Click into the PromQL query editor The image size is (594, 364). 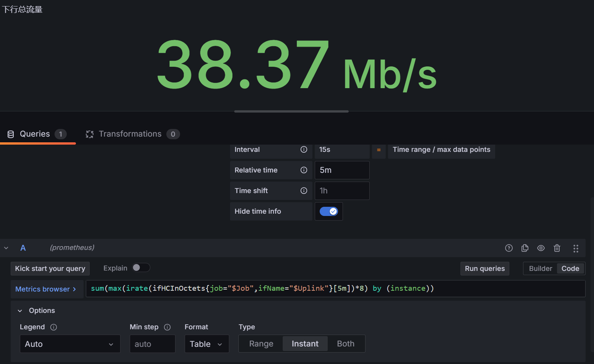pos(336,288)
